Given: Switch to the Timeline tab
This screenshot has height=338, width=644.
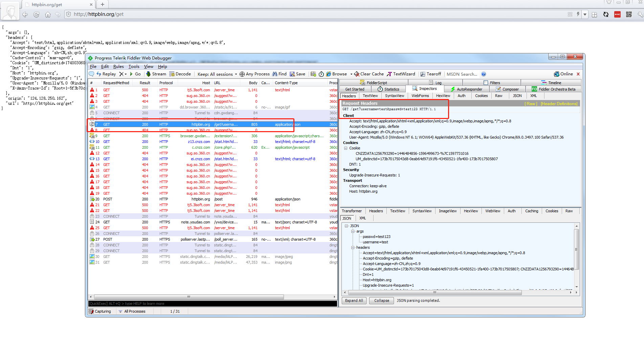Looking at the screenshot, I should click(551, 82).
